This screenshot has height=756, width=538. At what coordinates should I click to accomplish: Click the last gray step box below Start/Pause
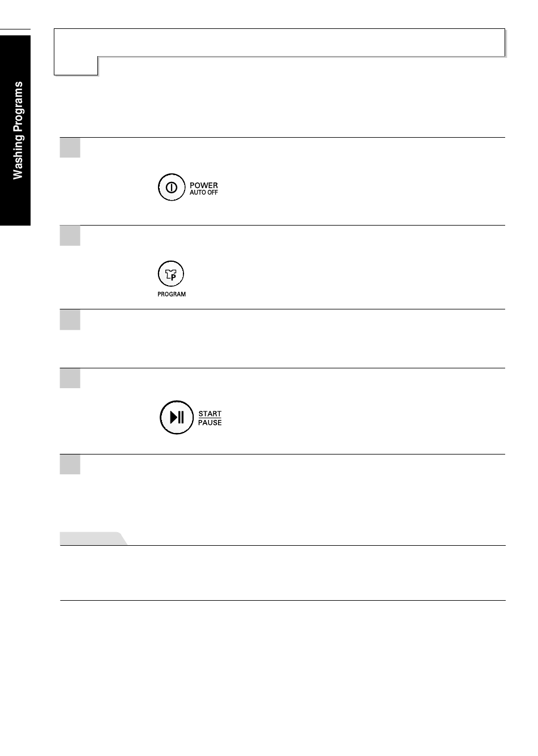pyautogui.click(x=70, y=465)
